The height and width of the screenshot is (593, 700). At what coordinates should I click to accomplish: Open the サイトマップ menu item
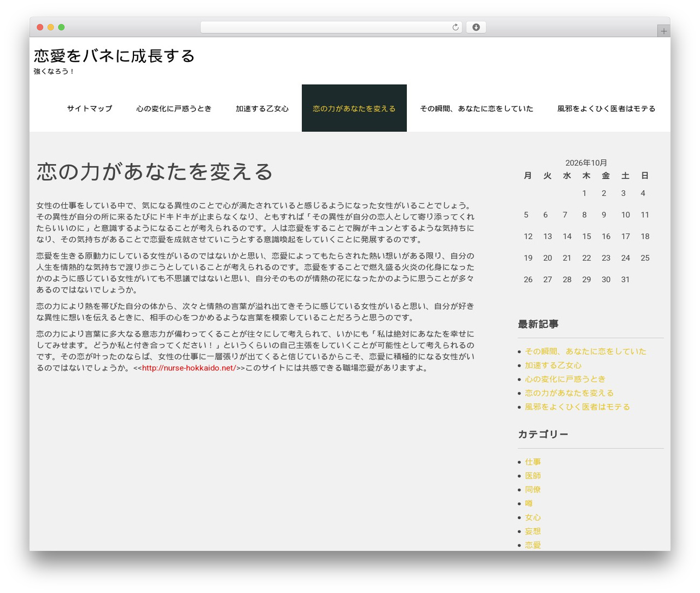(90, 108)
